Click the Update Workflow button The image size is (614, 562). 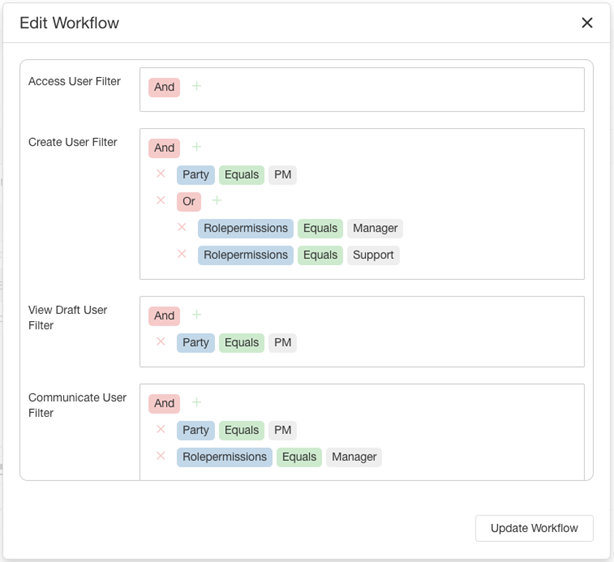tap(534, 528)
